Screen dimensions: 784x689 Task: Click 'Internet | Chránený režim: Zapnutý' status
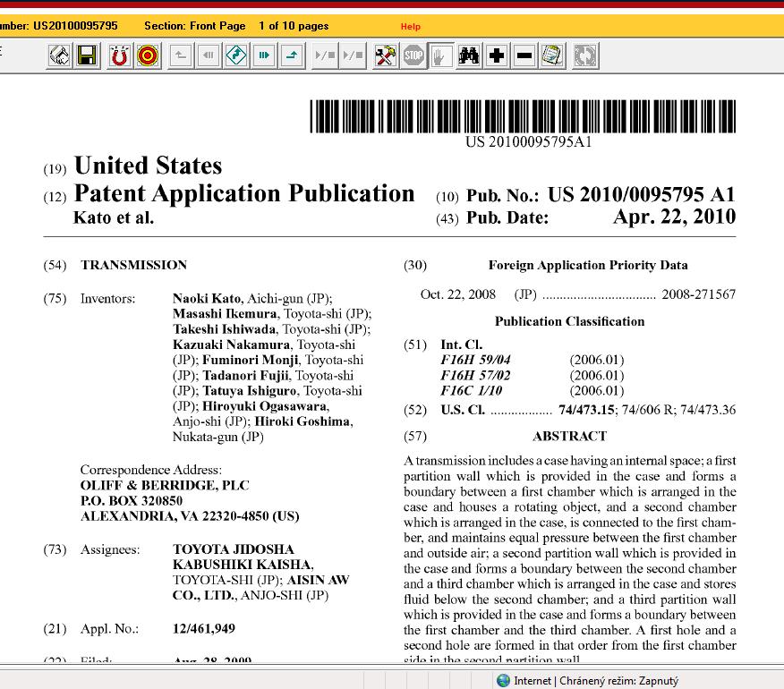596,681
